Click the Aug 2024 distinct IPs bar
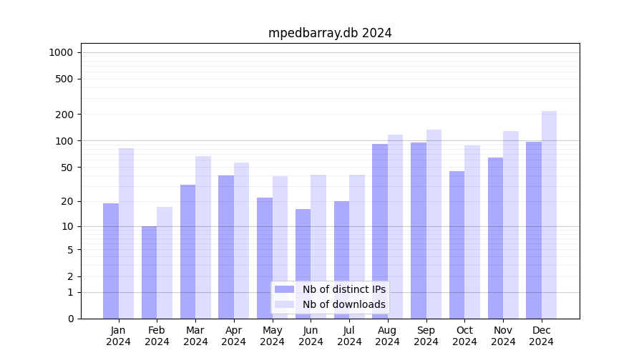Viewport: 644px width, 358px height. pos(380,231)
